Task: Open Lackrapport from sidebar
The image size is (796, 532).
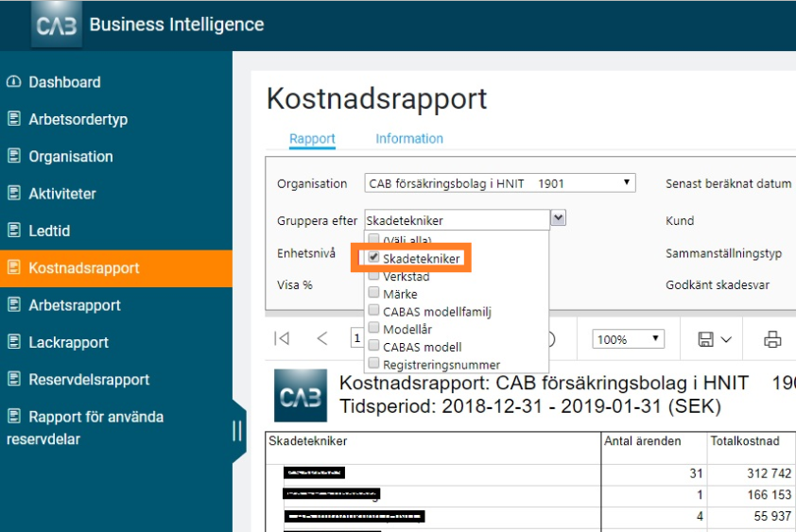Action: point(68,342)
